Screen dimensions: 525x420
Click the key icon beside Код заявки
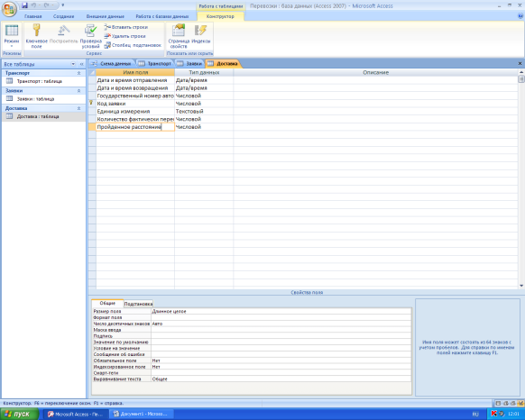(x=91, y=103)
